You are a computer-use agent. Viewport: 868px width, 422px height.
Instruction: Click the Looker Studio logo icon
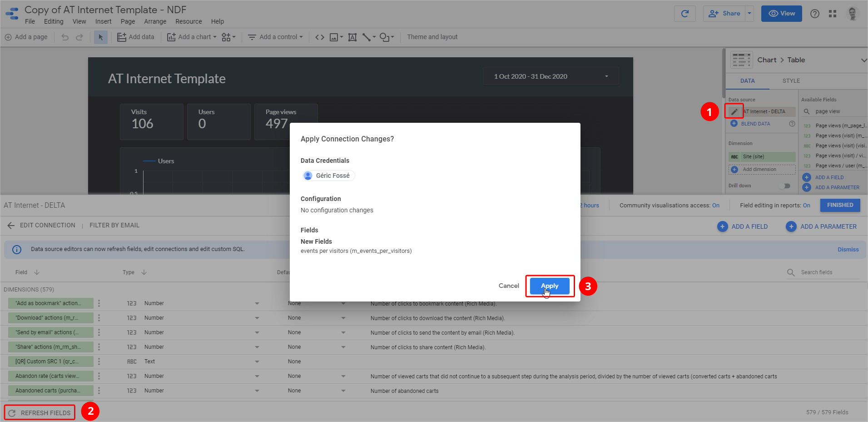(12, 14)
